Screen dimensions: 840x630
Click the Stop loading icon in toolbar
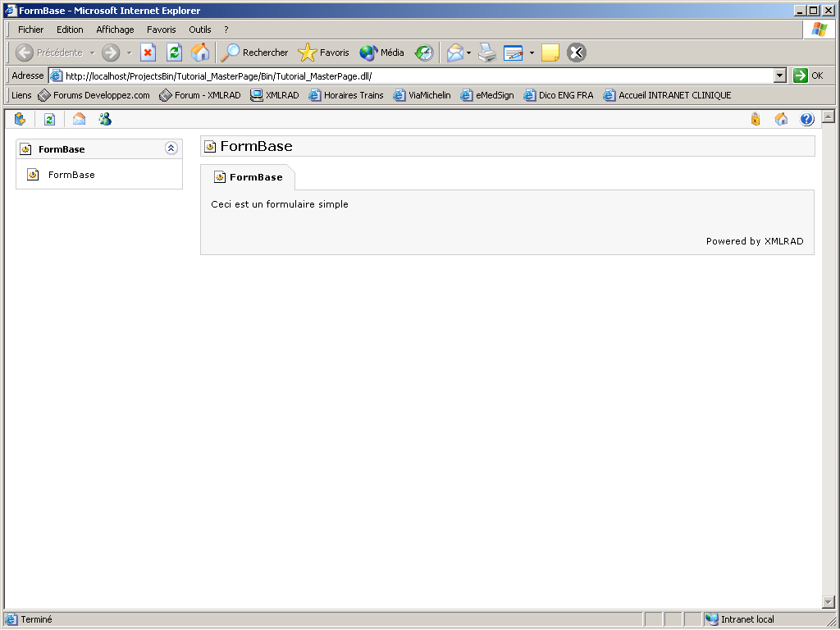148,52
